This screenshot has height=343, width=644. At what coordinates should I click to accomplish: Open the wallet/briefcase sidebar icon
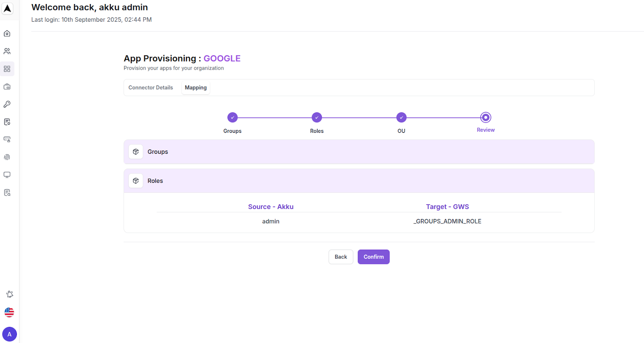tap(7, 87)
